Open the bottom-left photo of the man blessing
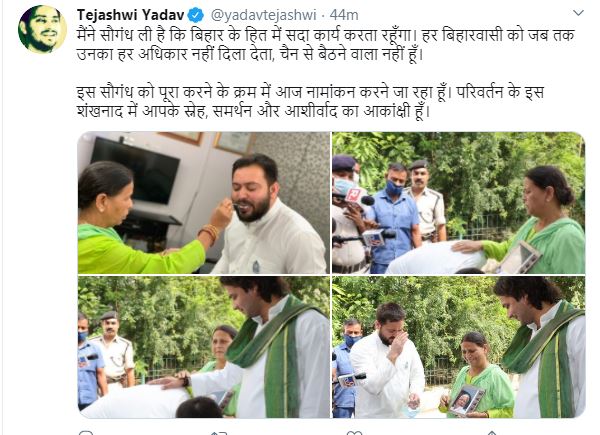 (x=204, y=347)
